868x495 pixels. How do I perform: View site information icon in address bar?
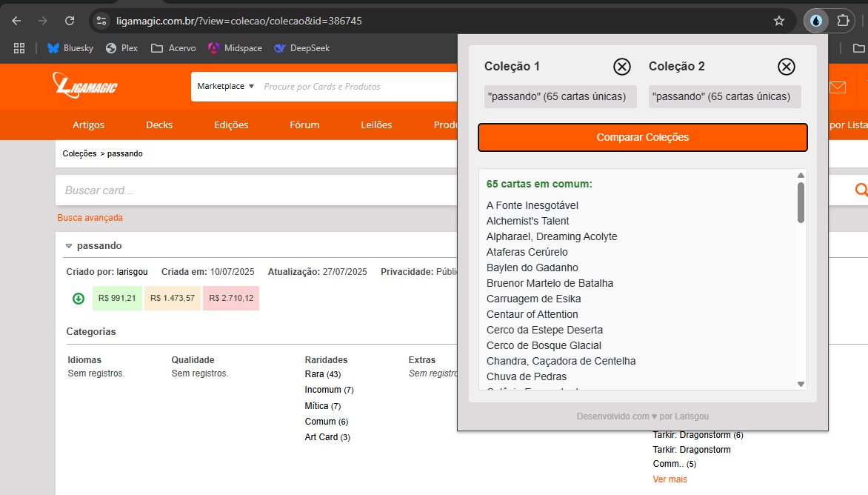pos(101,21)
